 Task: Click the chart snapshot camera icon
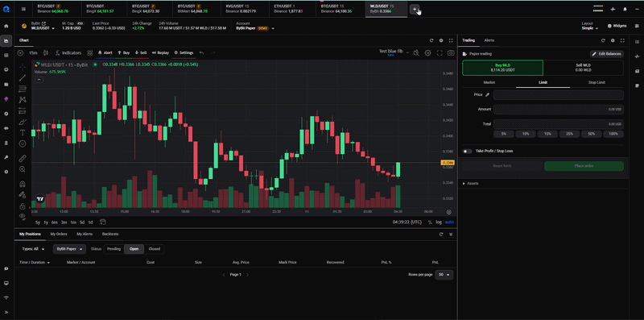click(451, 52)
